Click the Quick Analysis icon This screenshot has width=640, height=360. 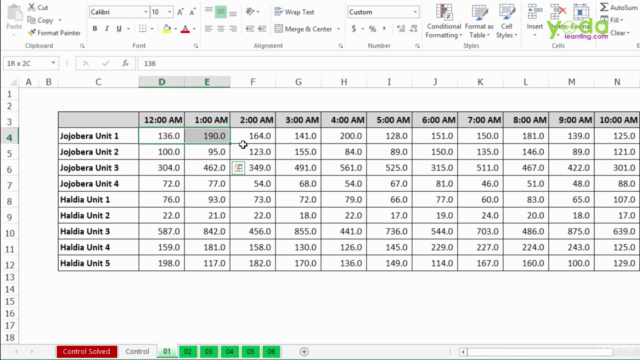tap(238, 168)
